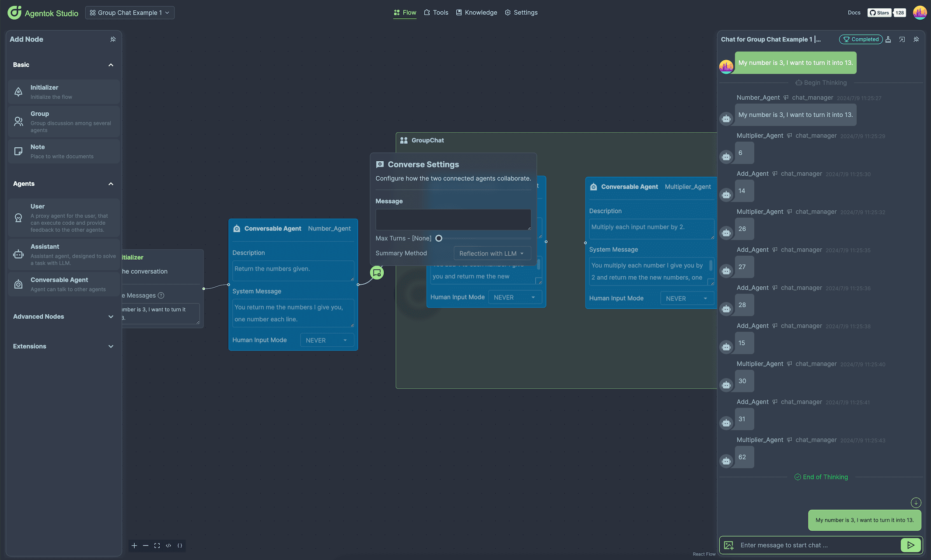Screen dimensions: 931x560
Task: Unpin the Add Node panel
Action: (113, 39)
